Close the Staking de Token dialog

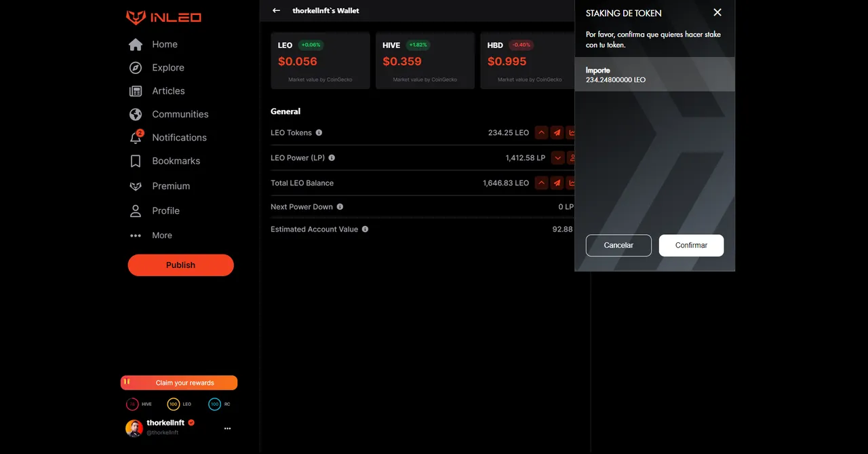click(717, 12)
